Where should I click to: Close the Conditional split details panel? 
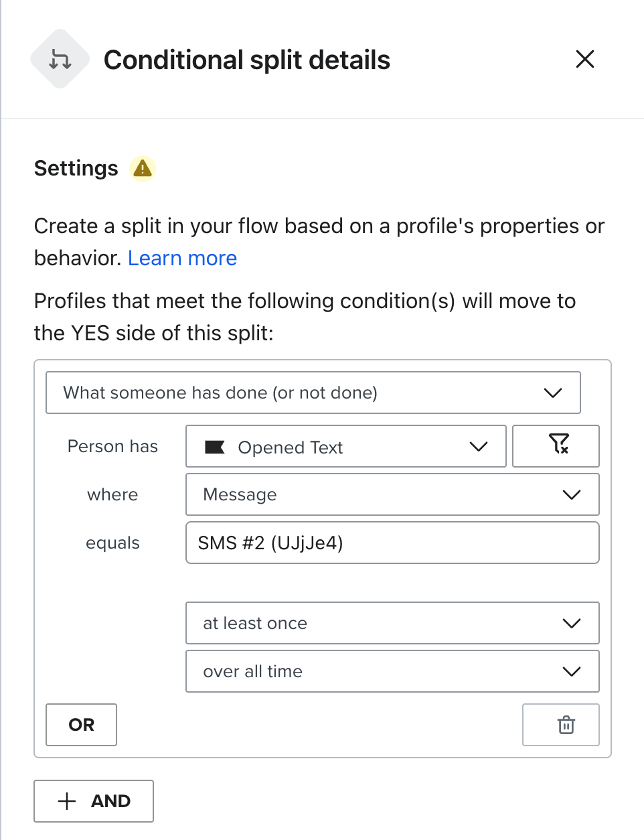(584, 60)
